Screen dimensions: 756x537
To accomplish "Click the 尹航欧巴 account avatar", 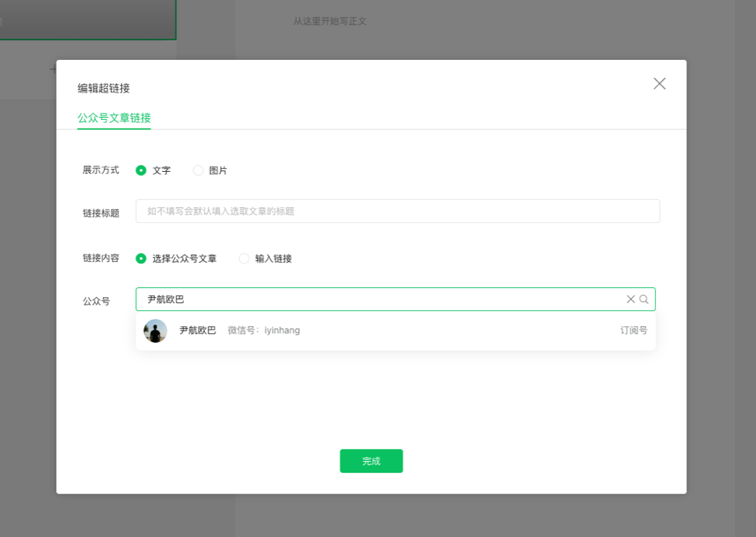I will click(155, 331).
